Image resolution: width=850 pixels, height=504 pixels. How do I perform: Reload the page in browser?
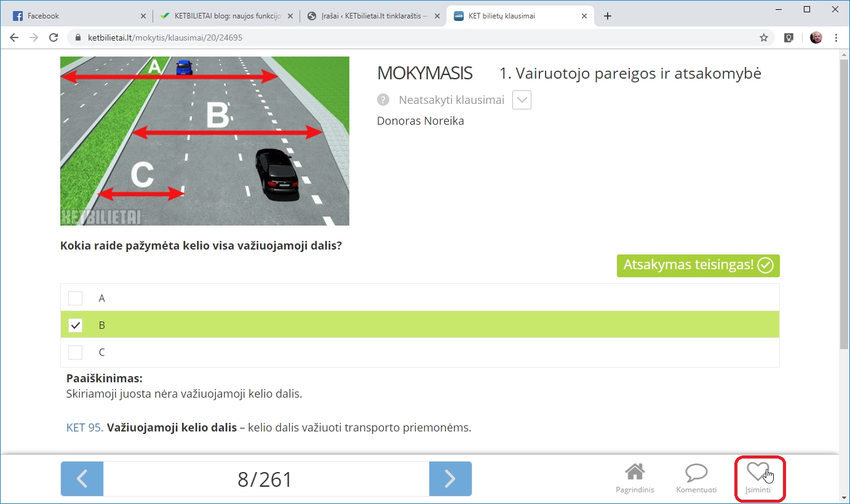click(54, 37)
